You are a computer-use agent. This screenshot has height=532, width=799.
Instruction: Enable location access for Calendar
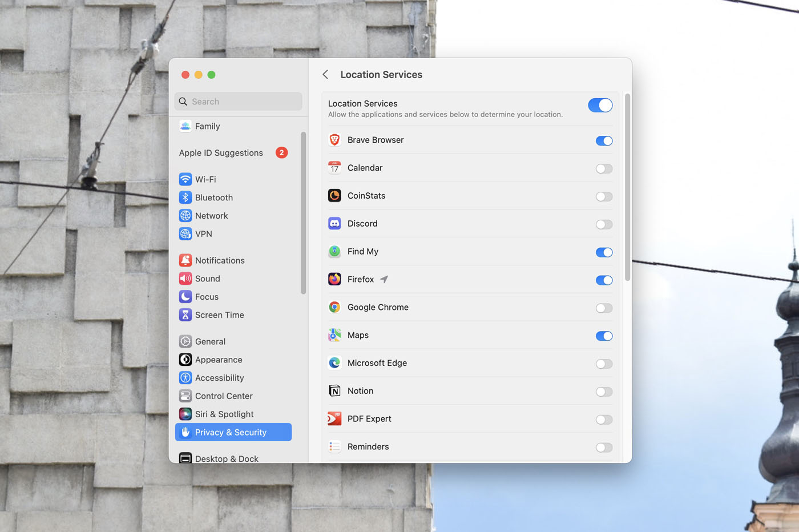click(x=604, y=169)
